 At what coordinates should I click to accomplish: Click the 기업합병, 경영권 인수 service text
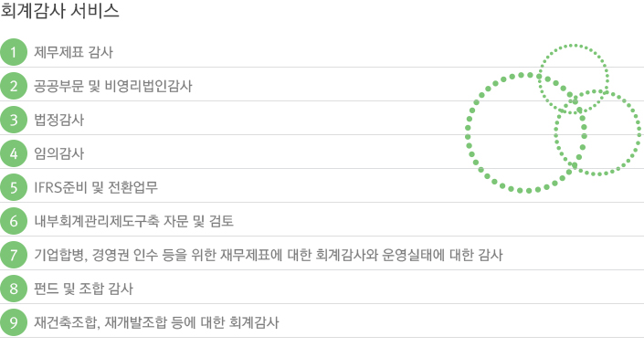[x=269, y=255]
